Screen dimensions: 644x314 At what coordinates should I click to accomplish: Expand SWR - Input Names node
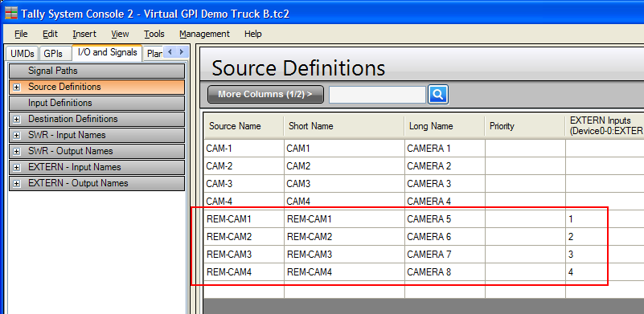point(16,135)
